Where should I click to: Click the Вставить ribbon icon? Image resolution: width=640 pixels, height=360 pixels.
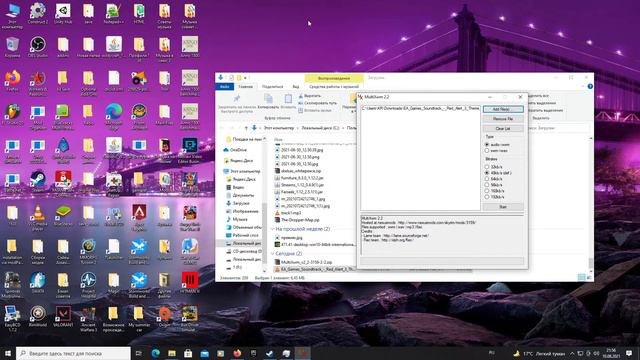tap(288, 98)
